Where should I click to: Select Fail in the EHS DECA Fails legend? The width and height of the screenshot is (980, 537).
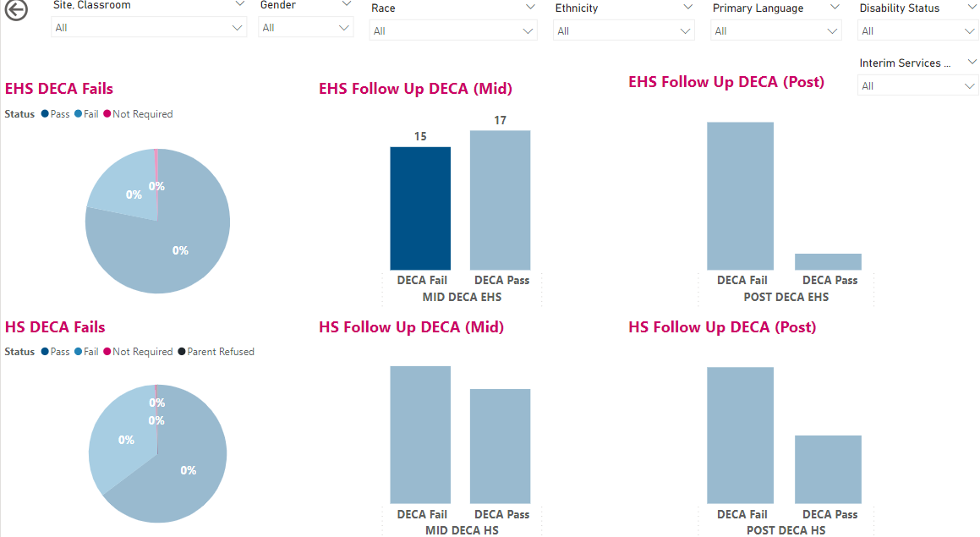pos(86,114)
